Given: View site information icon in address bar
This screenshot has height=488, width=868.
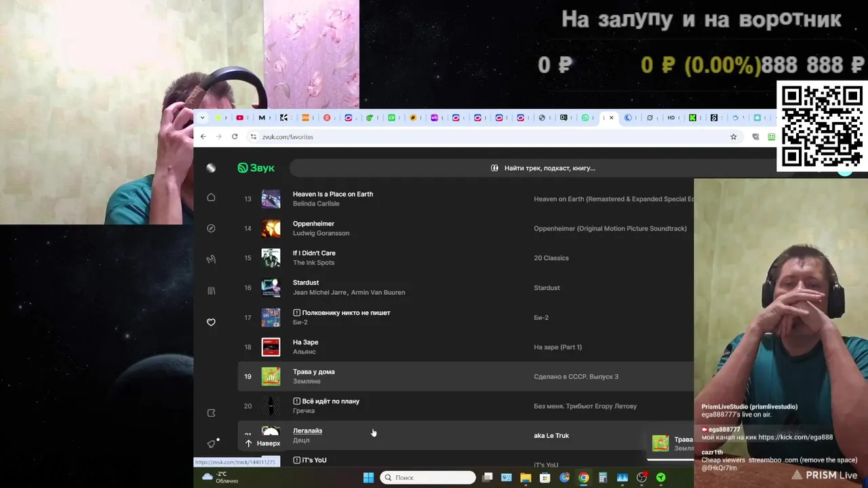Looking at the screenshot, I should tap(254, 136).
